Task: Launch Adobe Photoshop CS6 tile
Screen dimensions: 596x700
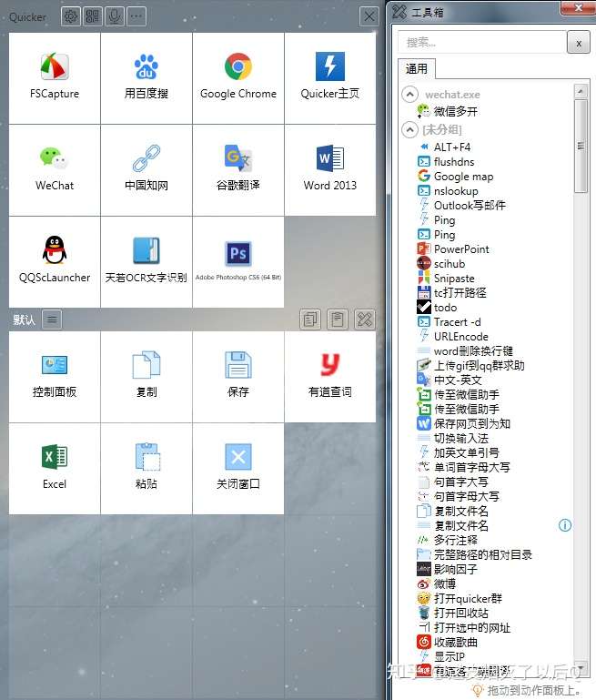Action: 238,262
